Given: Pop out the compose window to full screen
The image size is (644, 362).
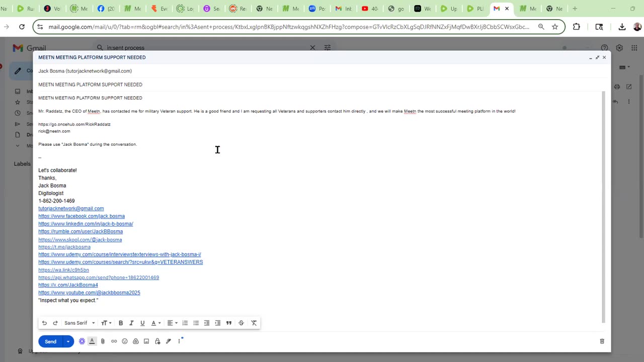Looking at the screenshot, I should point(597,57).
